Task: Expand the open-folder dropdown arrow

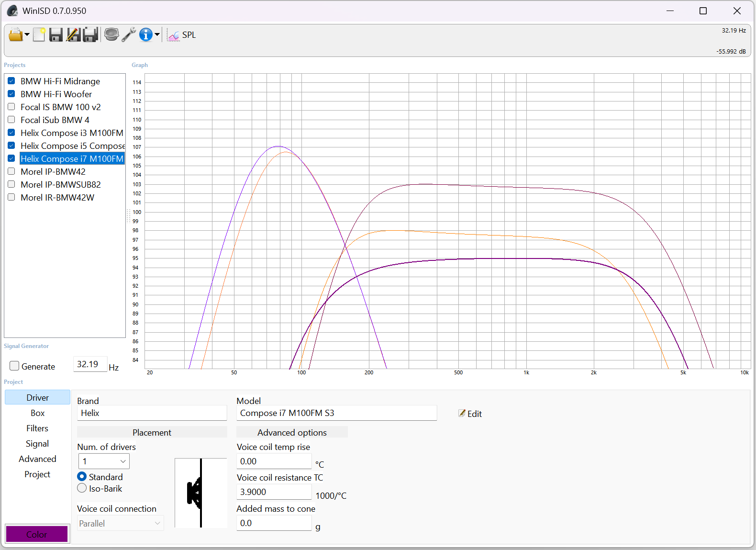Action: 27,35
